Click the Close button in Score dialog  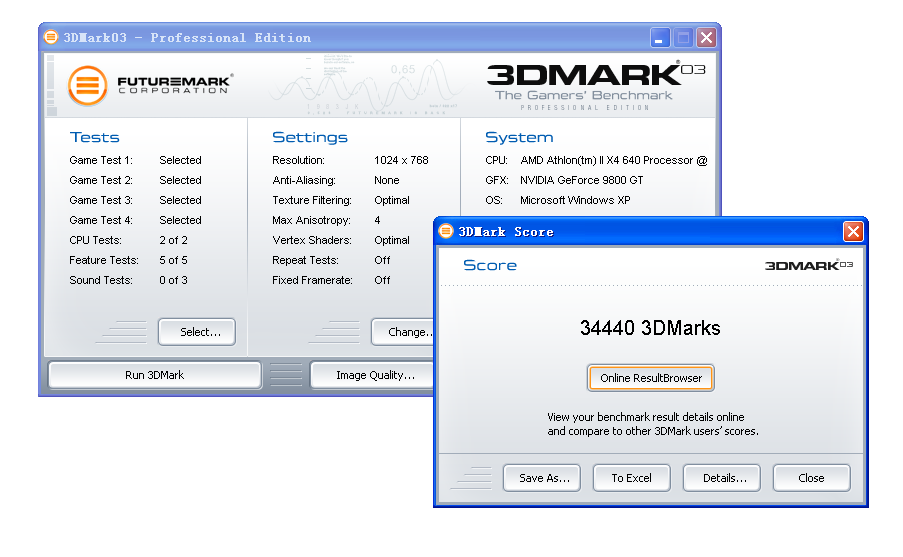[811, 478]
